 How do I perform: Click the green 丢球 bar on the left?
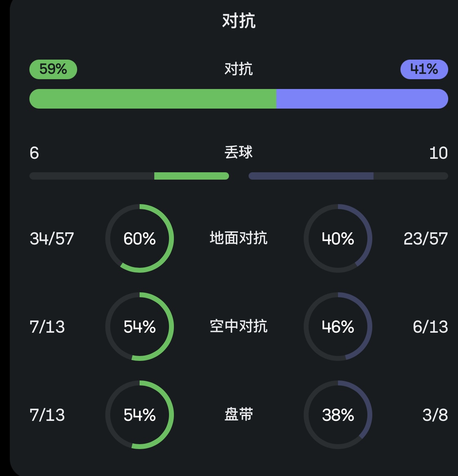tap(191, 176)
